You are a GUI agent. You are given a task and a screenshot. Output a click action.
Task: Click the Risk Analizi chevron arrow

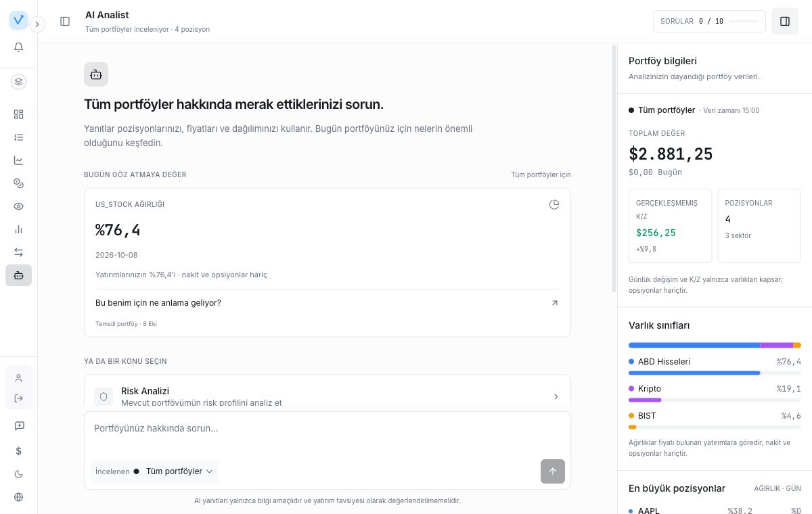click(x=556, y=397)
